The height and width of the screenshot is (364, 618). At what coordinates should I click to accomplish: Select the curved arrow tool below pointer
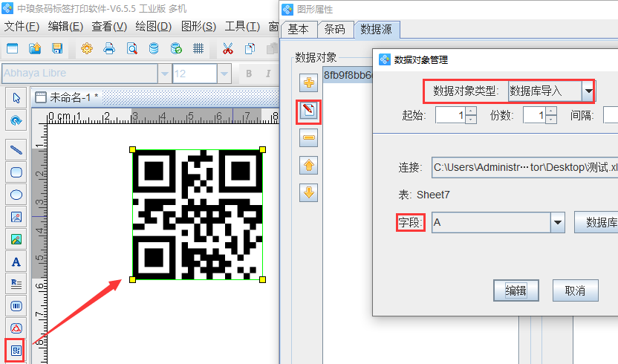16,120
